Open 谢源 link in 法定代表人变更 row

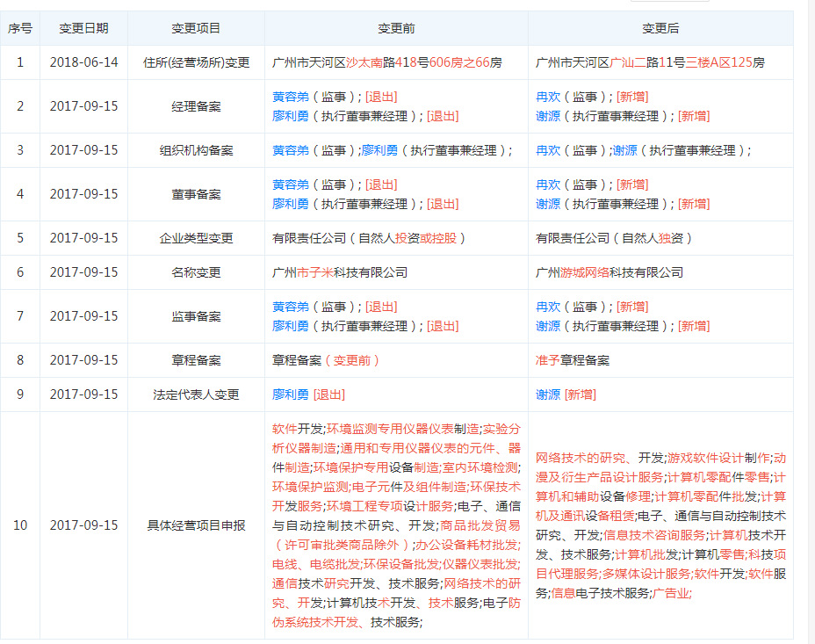(548, 394)
